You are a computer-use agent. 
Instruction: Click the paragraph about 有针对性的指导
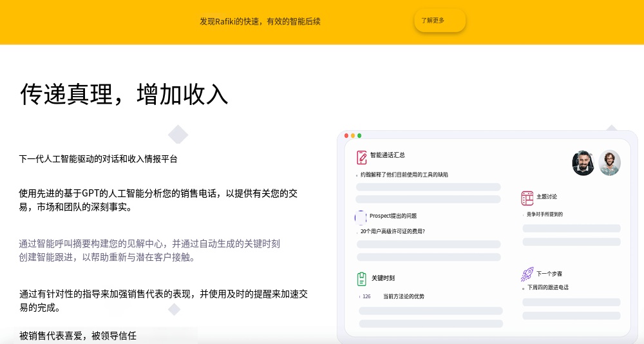163,300
